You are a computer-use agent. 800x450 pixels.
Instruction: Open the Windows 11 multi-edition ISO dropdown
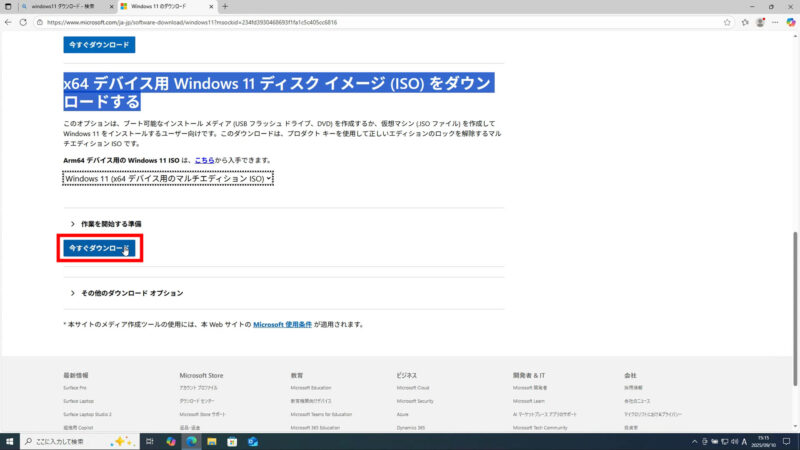(167, 178)
